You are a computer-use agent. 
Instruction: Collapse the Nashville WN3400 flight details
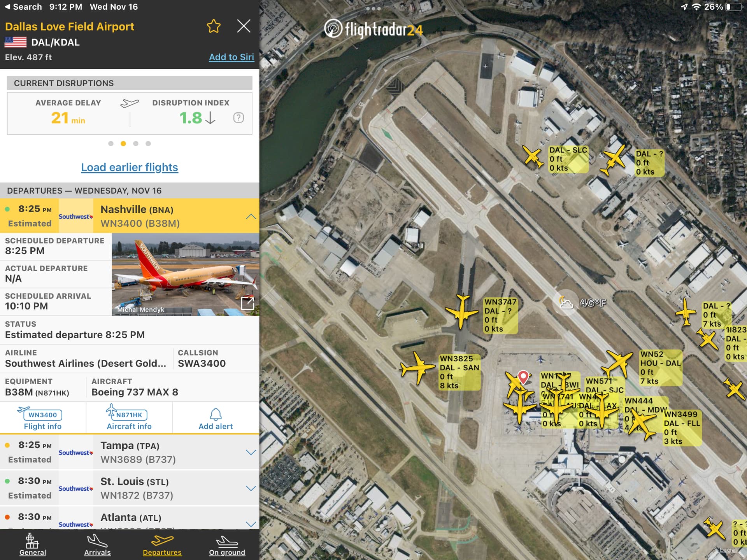tap(251, 216)
